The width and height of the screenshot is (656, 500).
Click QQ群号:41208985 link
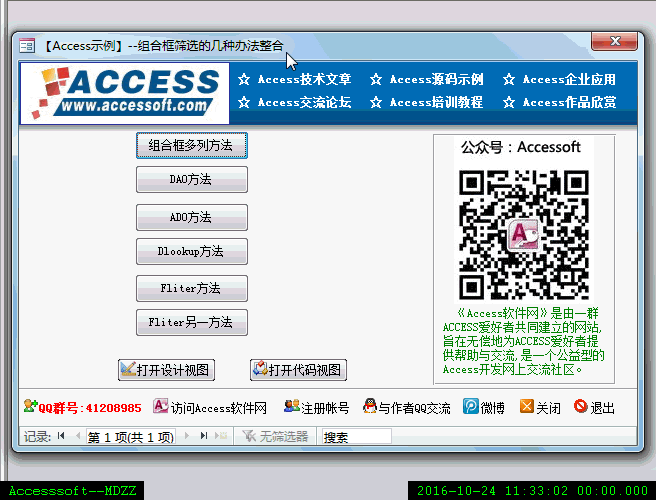coord(90,408)
